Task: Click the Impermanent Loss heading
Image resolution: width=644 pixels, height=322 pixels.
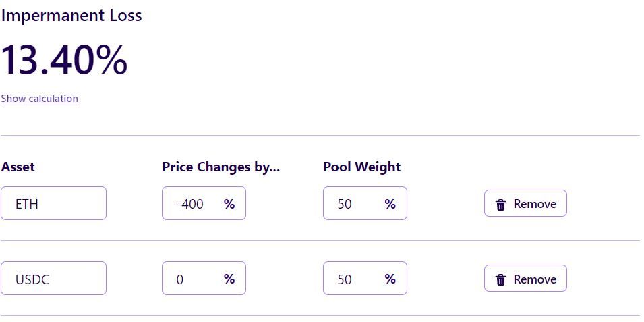Action: click(71, 16)
